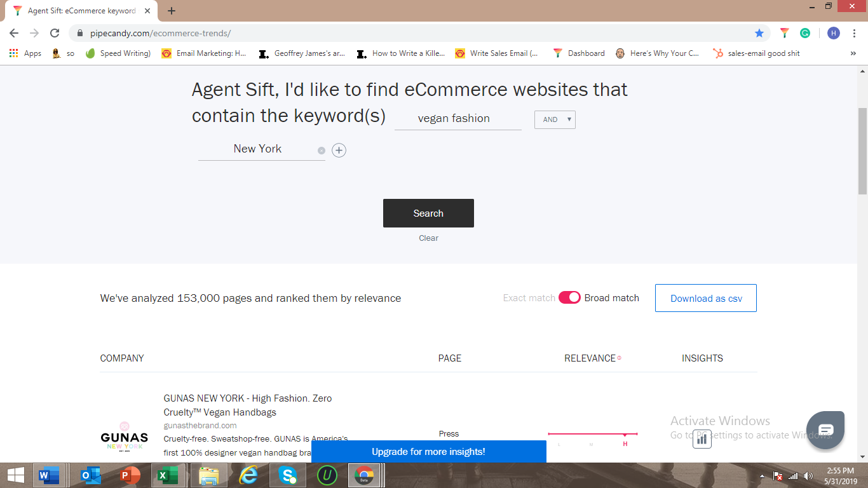The image size is (868, 488).
Task: Open the Dashboard bookmark
Action: (579, 53)
